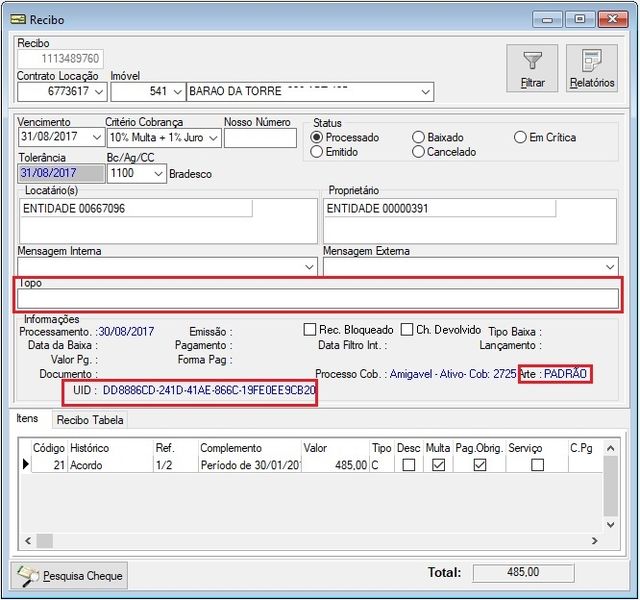Click the items grid horizontal scrollbar
This screenshot has width=640, height=600.
(x=300, y=540)
